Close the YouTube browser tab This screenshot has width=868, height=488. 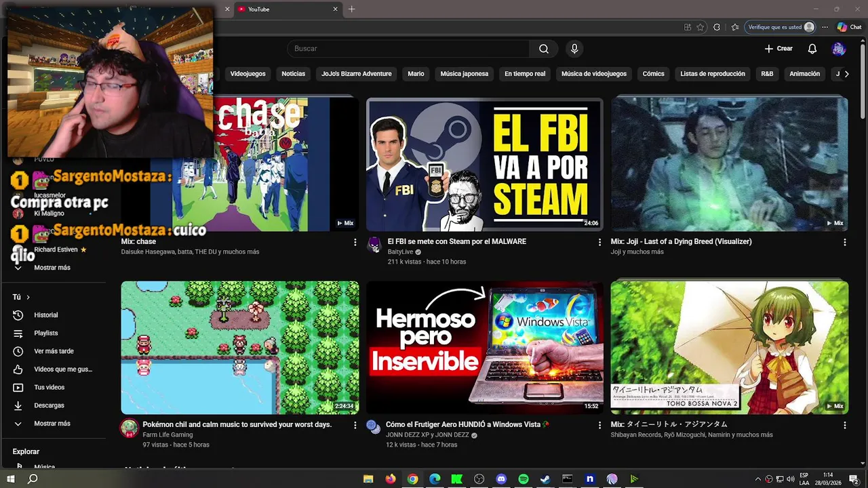[335, 9]
